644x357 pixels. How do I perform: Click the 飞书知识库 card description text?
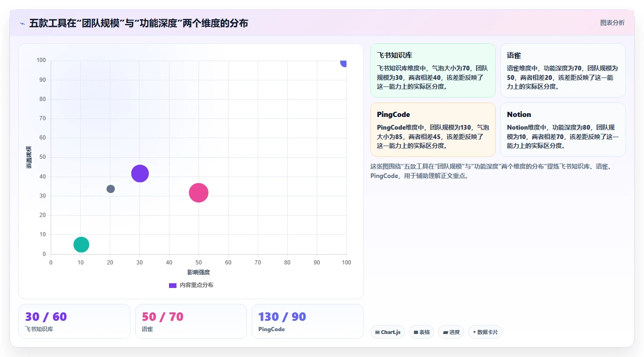click(433, 77)
